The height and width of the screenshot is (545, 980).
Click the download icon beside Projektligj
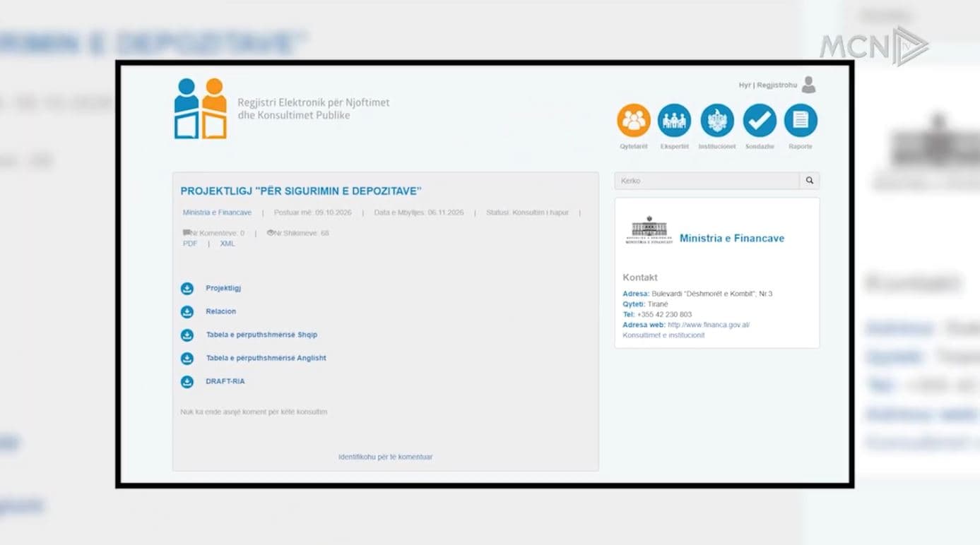pyautogui.click(x=187, y=288)
